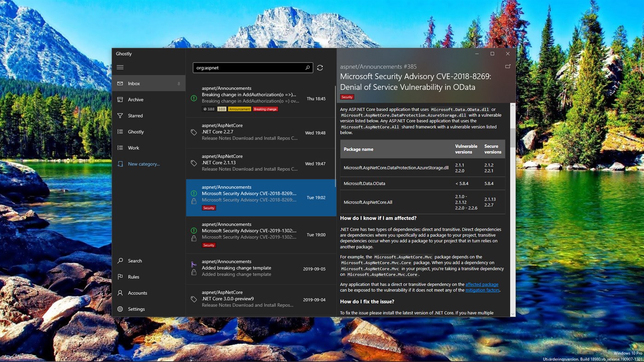644x362 pixels.
Task: Click the 'Thu 18:45' timestamp
Action: (x=316, y=99)
